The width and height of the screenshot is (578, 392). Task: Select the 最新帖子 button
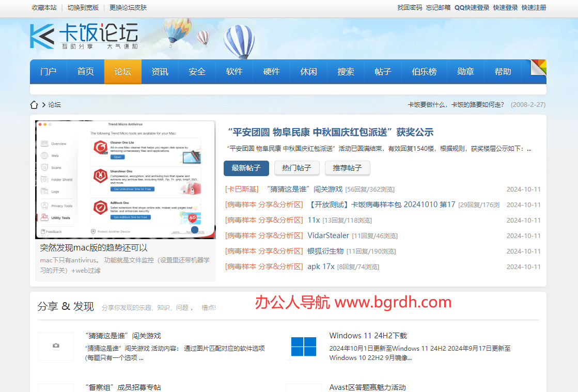[246, 168]
